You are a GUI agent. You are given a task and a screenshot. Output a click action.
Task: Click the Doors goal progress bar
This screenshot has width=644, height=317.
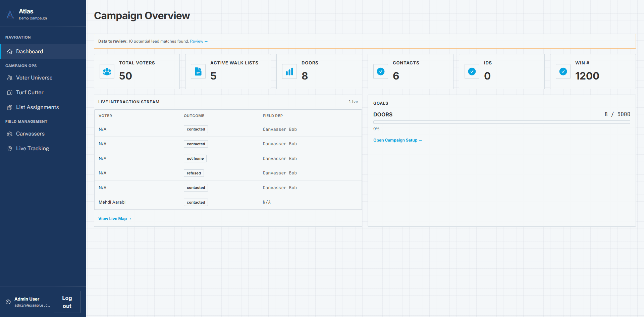pos(502,122)
